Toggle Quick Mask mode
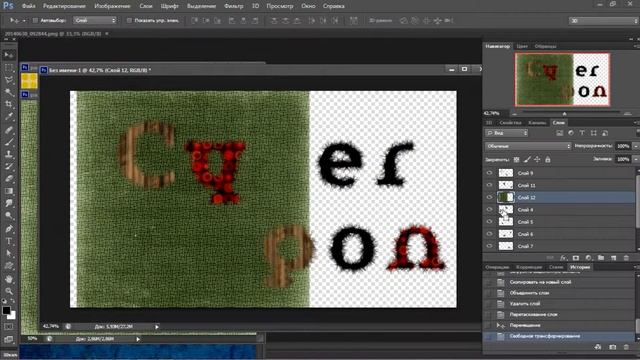640x360 pixels. [9, 327]
